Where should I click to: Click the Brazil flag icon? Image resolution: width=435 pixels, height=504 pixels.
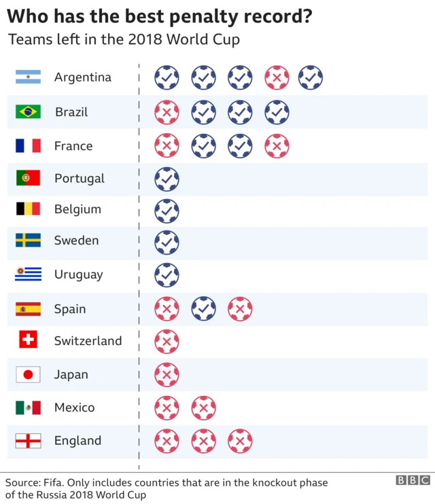point(28,111)
